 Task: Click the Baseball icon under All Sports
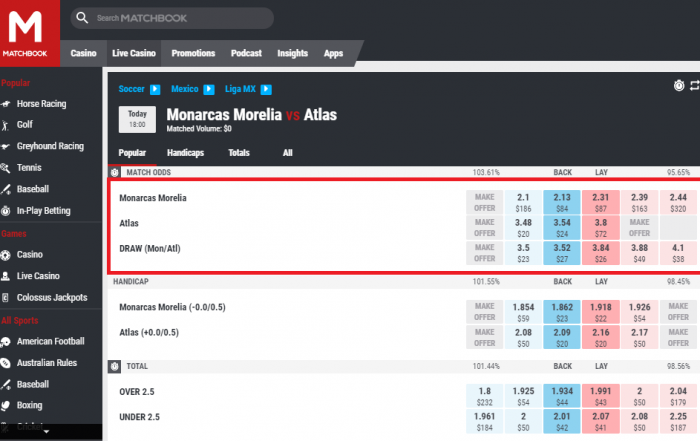pyautogui.click(x=5, y=384)
